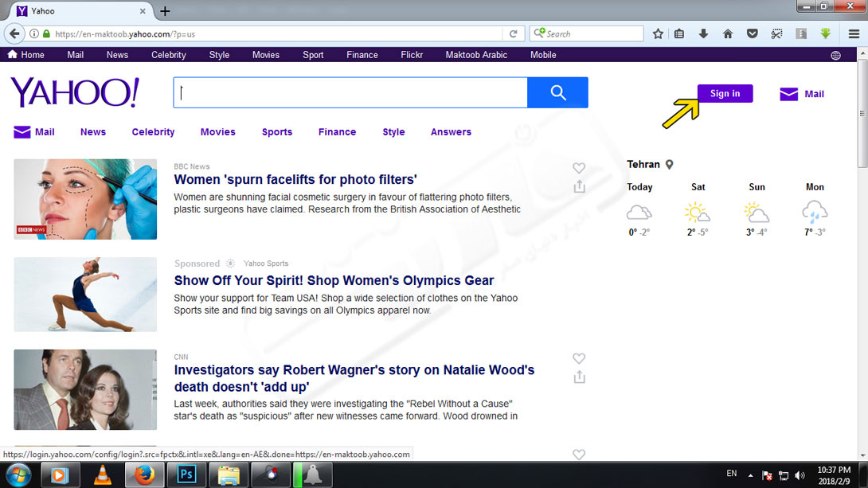868x488 pixels.
Task: Click the globe language icon in purple bar
Action: 835,56
